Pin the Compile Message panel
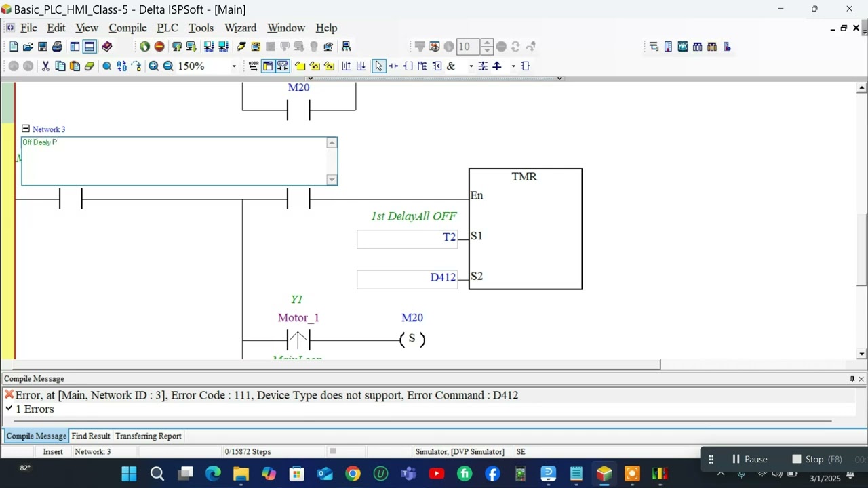Viewport: 868px width, 488px height. pyautogui.click(x=852, y=379)
